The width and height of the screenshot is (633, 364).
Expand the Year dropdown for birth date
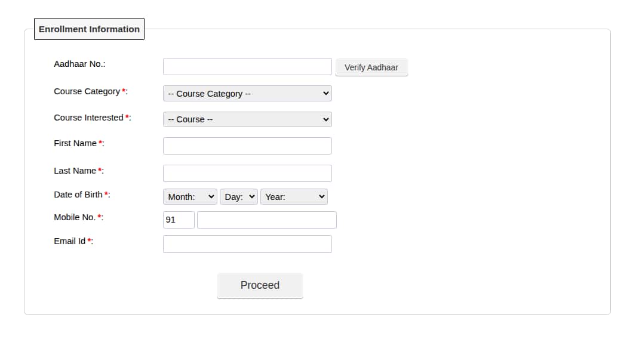pos(294,197)
